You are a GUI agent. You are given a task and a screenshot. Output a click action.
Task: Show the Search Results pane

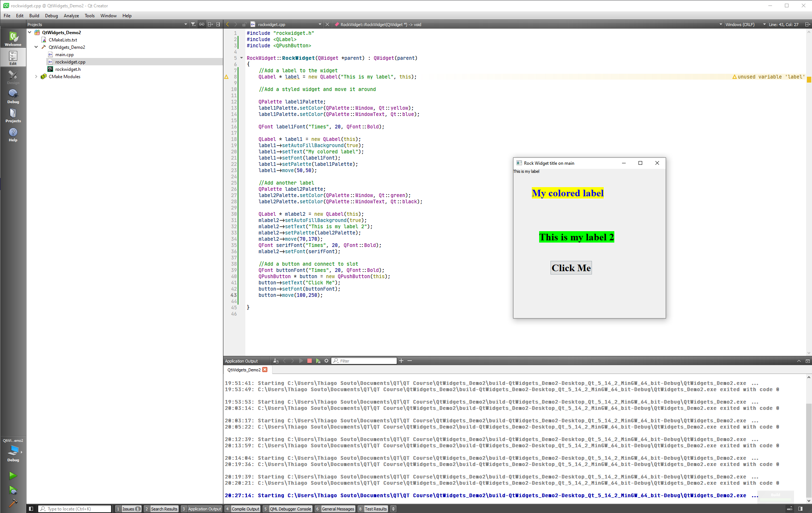[161, 509]
